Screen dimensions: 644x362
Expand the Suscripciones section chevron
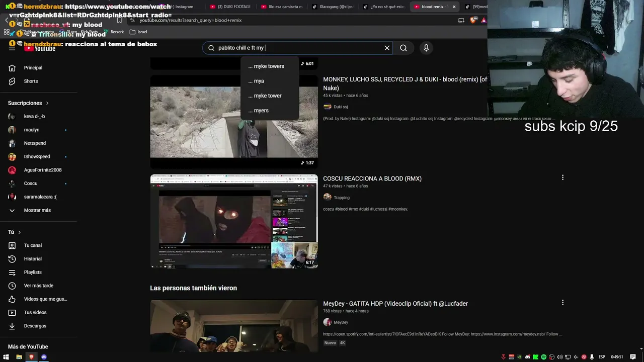pos(48,103)
